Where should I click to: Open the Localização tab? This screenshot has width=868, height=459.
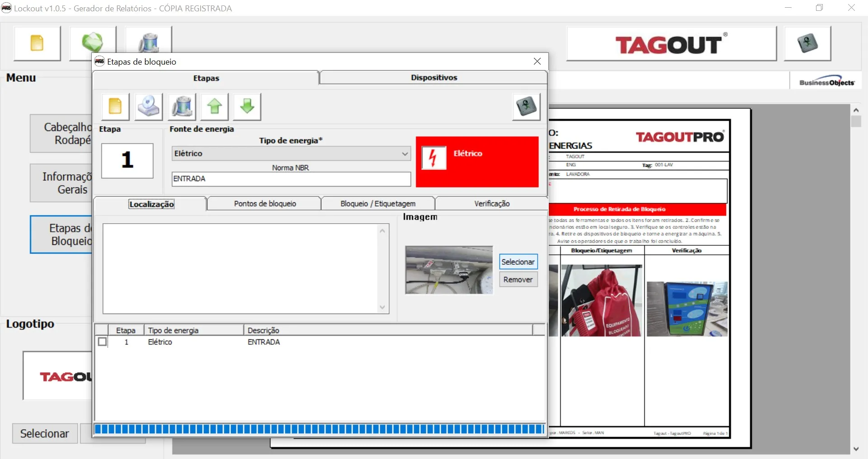pyautogui.click(x=151, y=204)
